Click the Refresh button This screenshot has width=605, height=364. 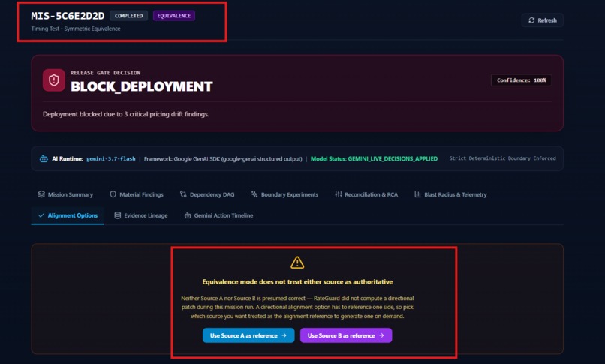tap(542, 20)
